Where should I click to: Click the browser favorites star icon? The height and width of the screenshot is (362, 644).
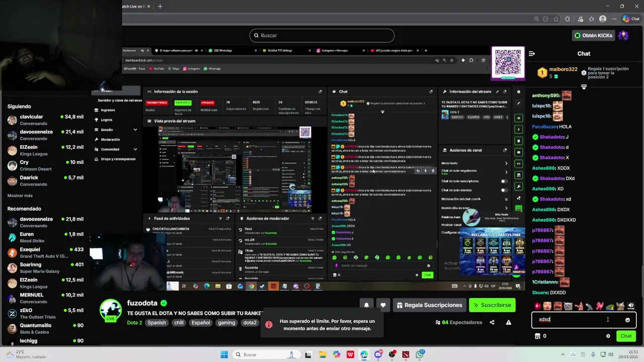pos(556,19)
